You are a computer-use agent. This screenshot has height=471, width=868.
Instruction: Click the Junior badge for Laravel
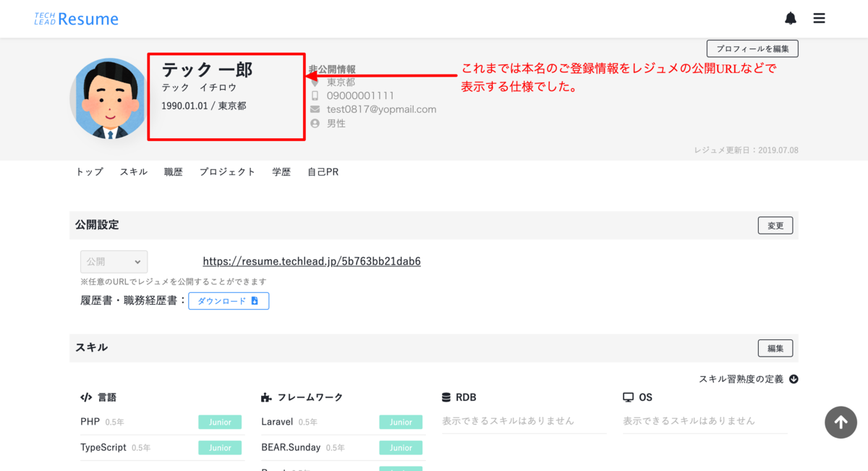(x=401, y=423)
